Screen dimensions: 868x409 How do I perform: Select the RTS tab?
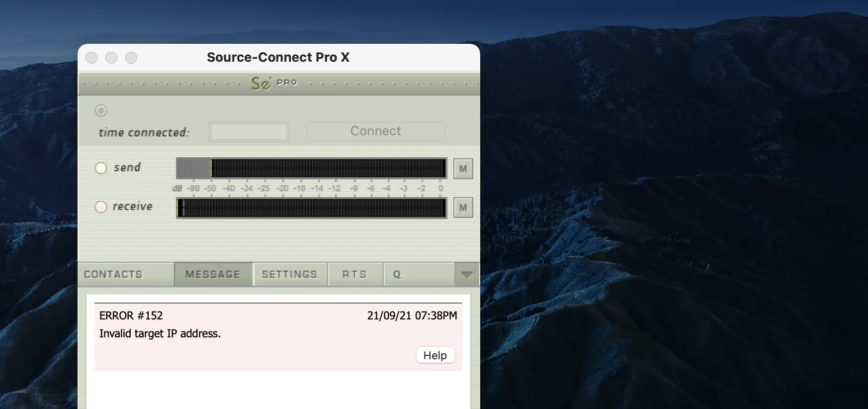point(355,274)
